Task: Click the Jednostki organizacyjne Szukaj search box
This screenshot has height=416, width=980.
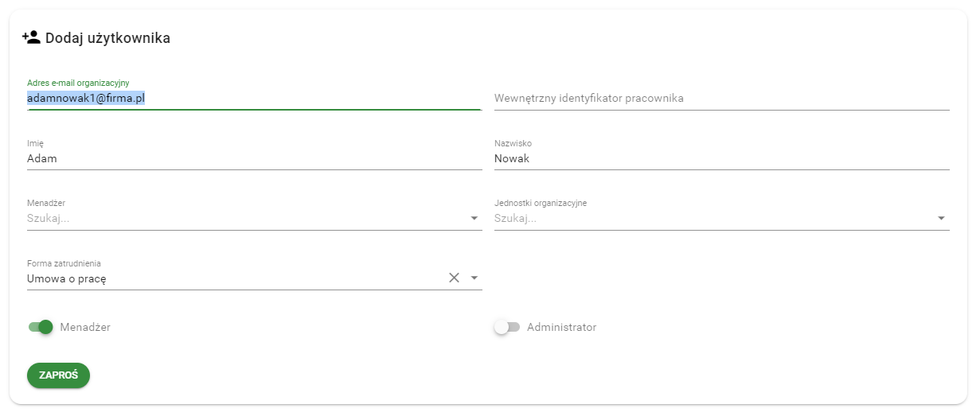Action: (709, 218)
